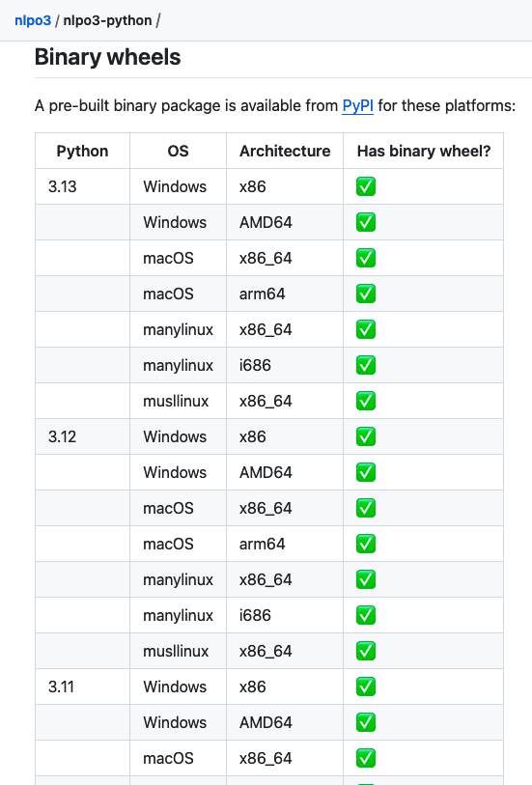The width and height of the screenshot is (532, 785).
Task: Click the check mark for macOS x86_64 under Python 3.13
Action: (366, 258)
